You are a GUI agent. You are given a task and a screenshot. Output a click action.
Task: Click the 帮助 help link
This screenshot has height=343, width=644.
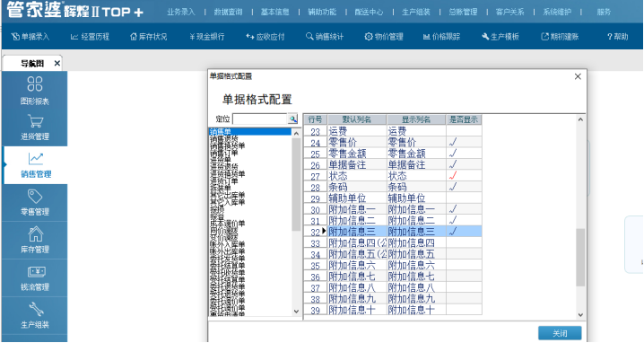(x=618, y=37)
